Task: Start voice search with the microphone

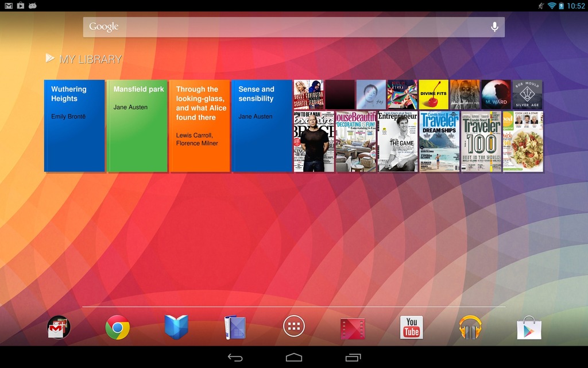Action: pos(494,26)
